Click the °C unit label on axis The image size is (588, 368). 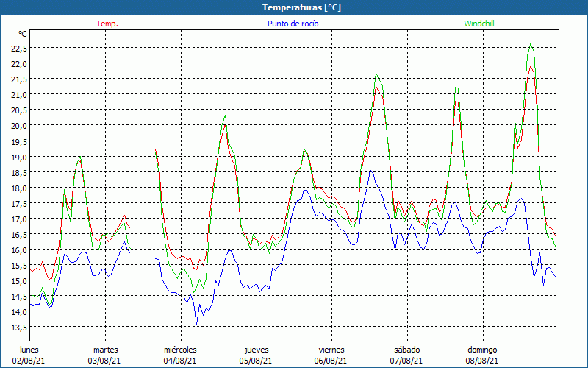click(x=23, y=34)
